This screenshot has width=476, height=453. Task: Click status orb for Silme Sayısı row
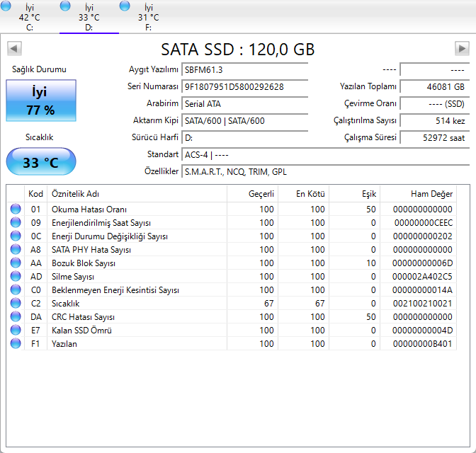[x=16, y=277]
